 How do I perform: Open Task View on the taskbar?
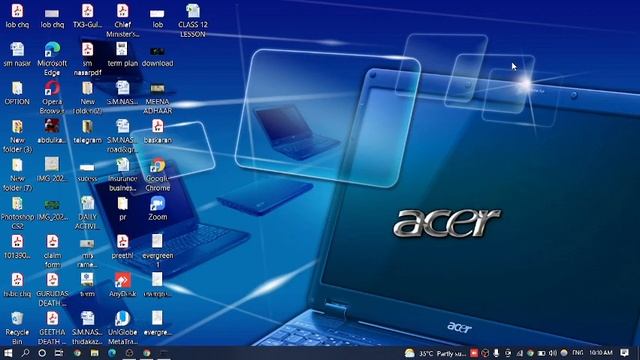click(x=59, y=353)
